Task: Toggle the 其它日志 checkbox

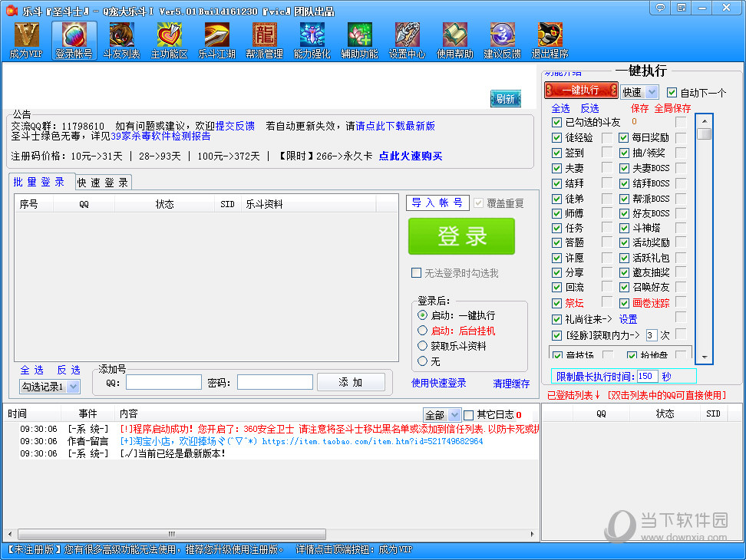Action: [x=469, y=415]
